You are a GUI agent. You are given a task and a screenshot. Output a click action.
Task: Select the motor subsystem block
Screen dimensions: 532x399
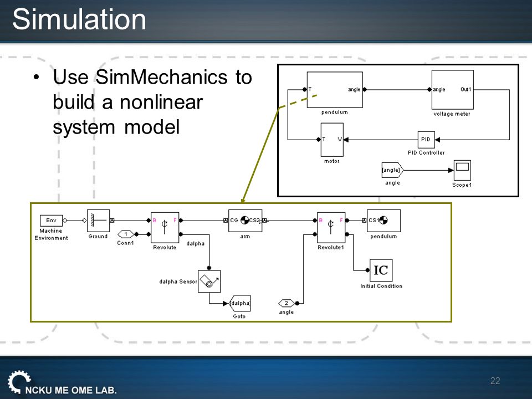[x=332, y=140]
